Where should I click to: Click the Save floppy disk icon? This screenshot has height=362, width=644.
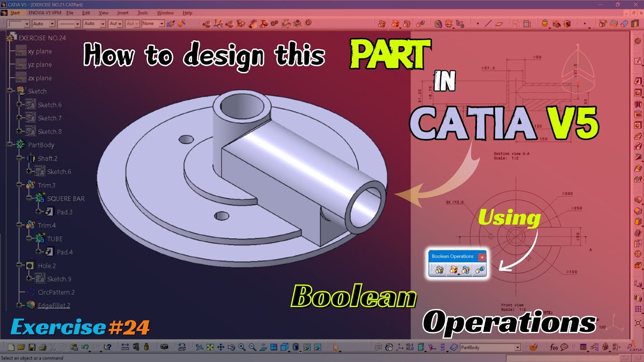coord(32,347)
